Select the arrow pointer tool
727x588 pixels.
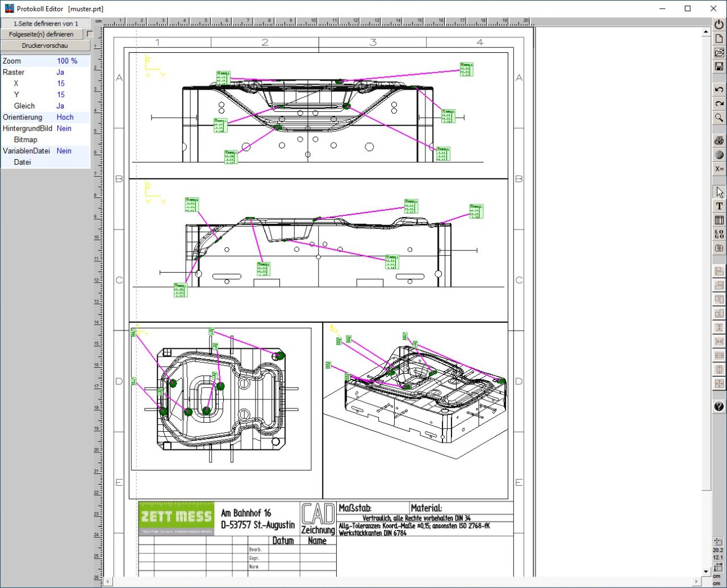pyautogui.click(x=718, y=191)
